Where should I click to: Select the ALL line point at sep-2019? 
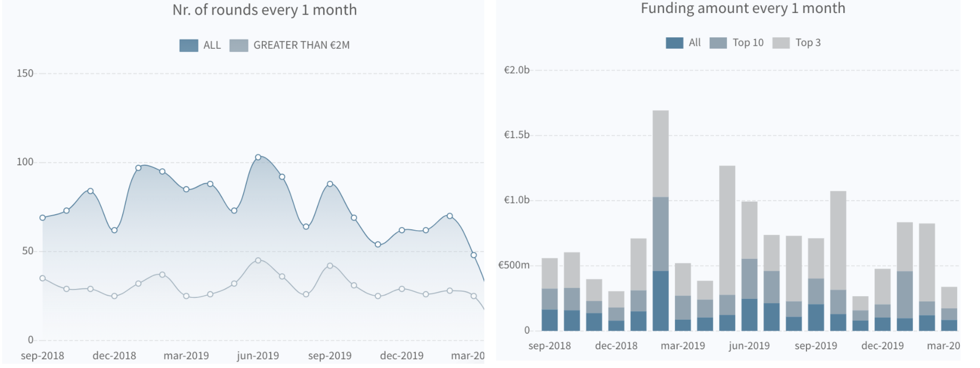pyautogui.click(x=330, y=184)
